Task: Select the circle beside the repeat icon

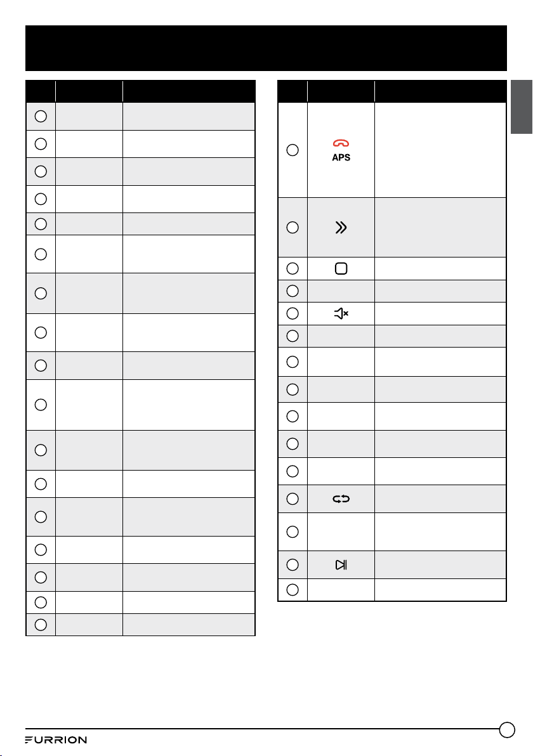Action: coord(293,499)
